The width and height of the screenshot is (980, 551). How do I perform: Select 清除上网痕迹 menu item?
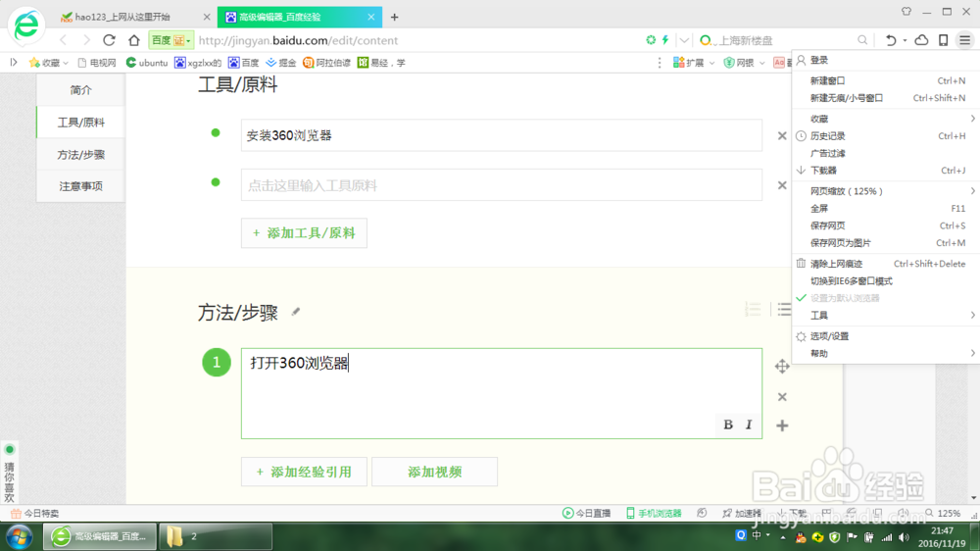[x=885, y=264]
